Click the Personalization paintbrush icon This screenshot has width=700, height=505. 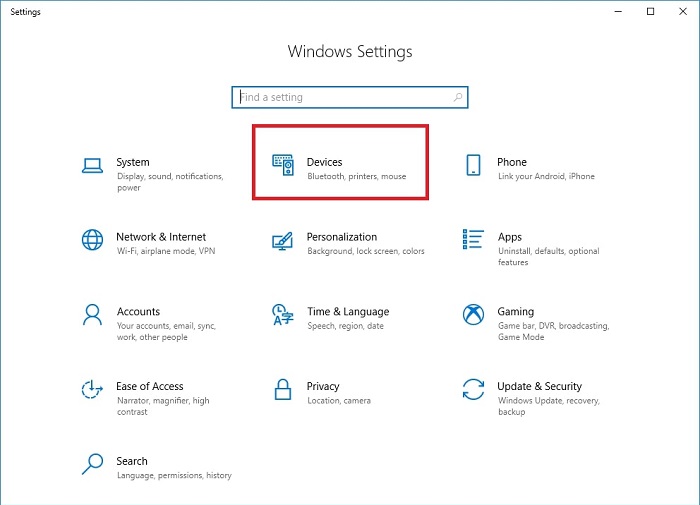pyautogui.click(x=283, y=241)
